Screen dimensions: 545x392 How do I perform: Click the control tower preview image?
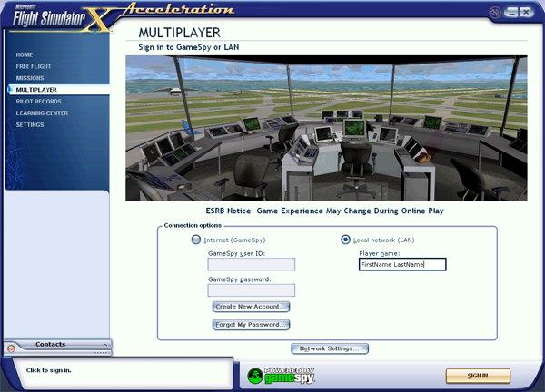click(326, 128)
